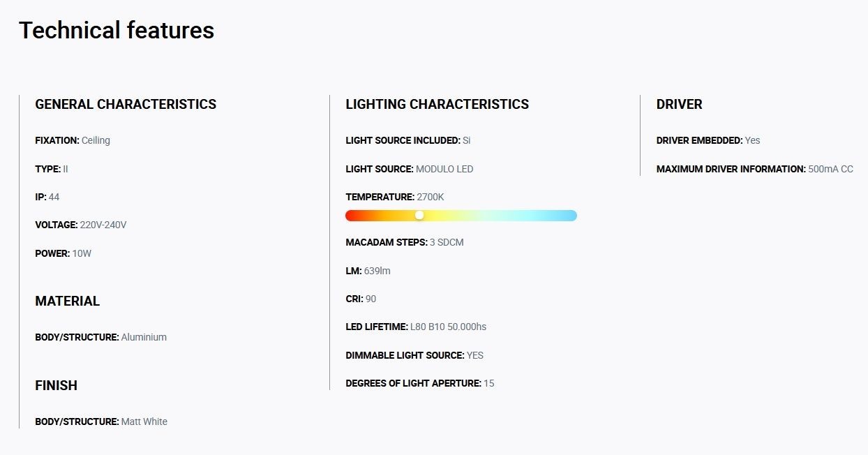This screenshot has width=868, height=455.
Task: Click the IP 44 rating text
Action: (47, 197)
